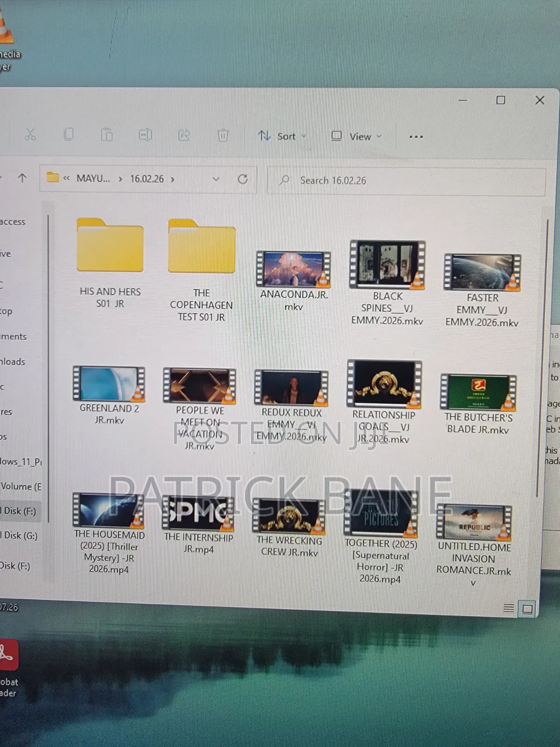Go up one folder level arrow
The image size is (560, 747).
pyautogui.click(x=22, y=178)
